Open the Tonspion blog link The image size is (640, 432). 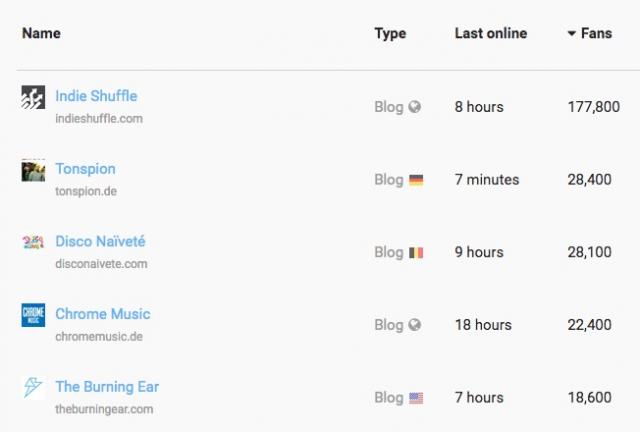pyautogui.click(x=85, y=169)
